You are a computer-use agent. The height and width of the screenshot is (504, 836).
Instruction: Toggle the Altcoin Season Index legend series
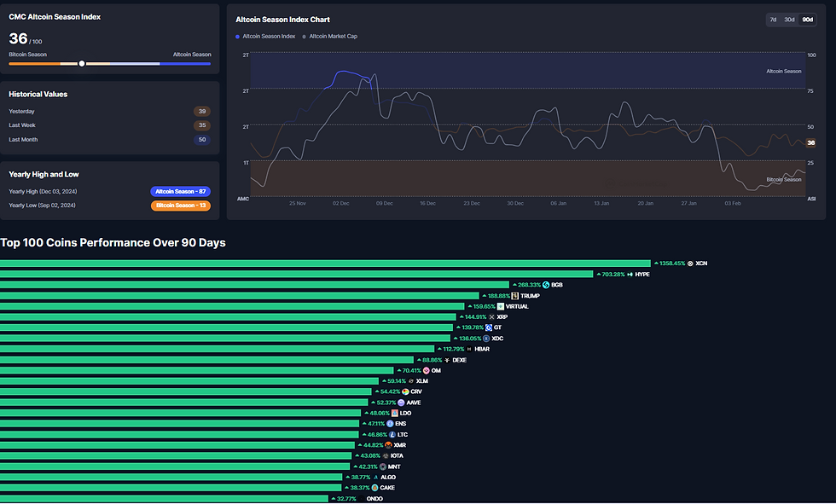point(265,36)
